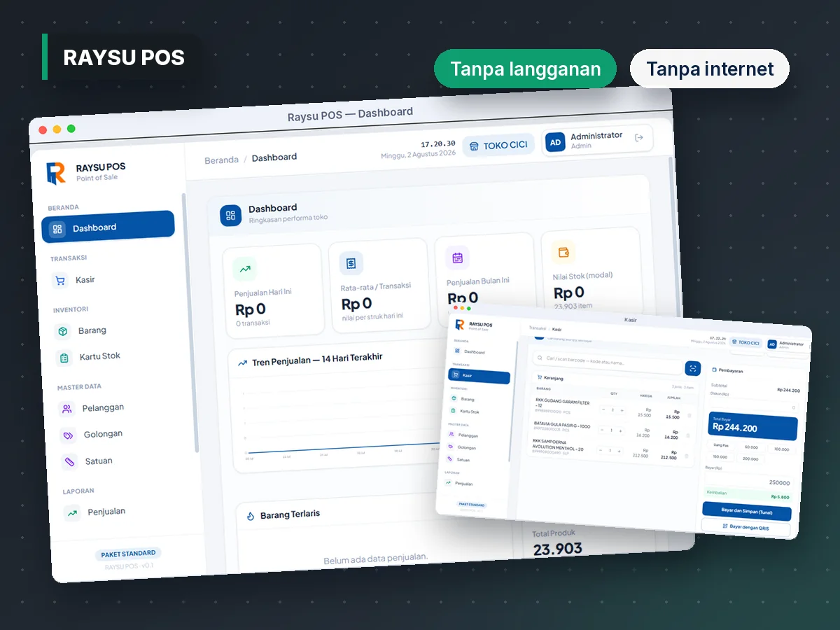Increase quantity of RKK GUDANG GARAM FILTER
This screenshot has height=630, width=840.
[x=622, y=410]
